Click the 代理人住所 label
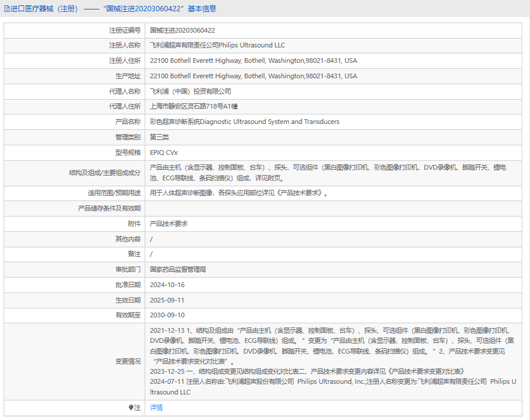This screenshot has height=420, width=530. tap(124, 107)
